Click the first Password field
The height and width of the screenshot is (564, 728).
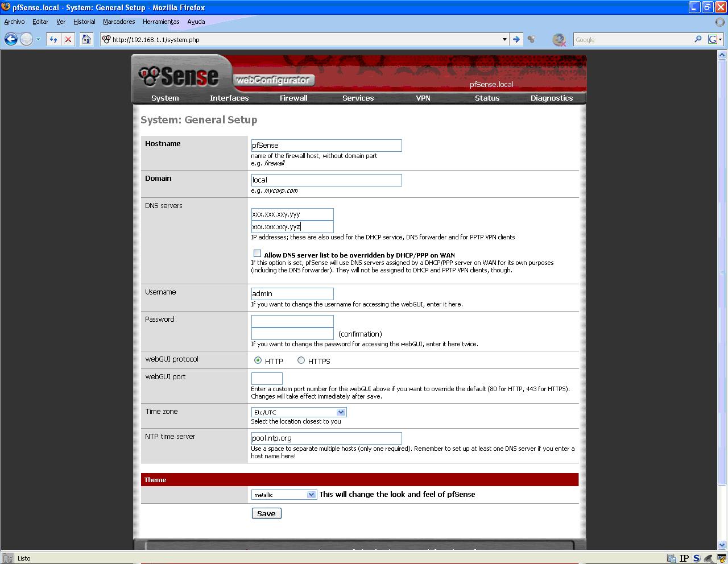coord(292,321)
